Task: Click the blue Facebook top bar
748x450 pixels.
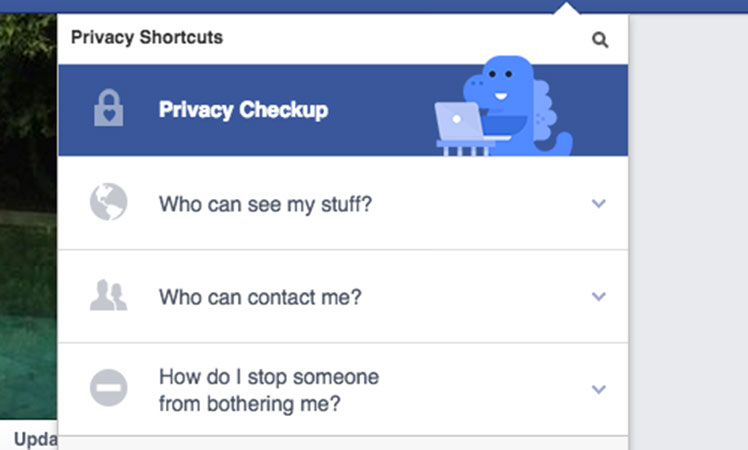Action: (300, 5)
